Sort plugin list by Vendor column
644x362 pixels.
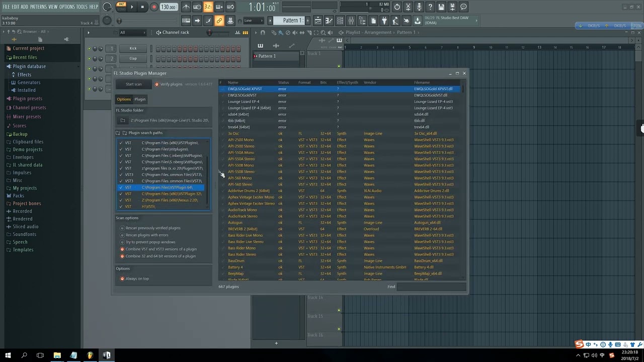(x=370, y=82)
